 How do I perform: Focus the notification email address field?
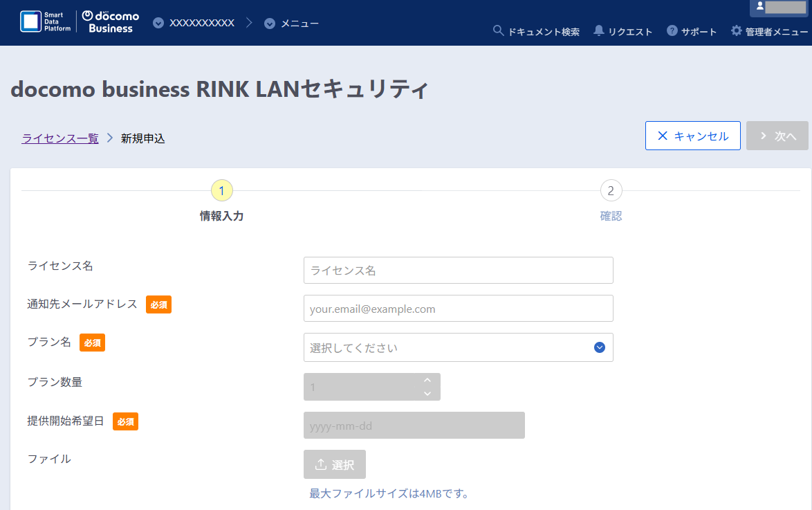coord(459,309)
